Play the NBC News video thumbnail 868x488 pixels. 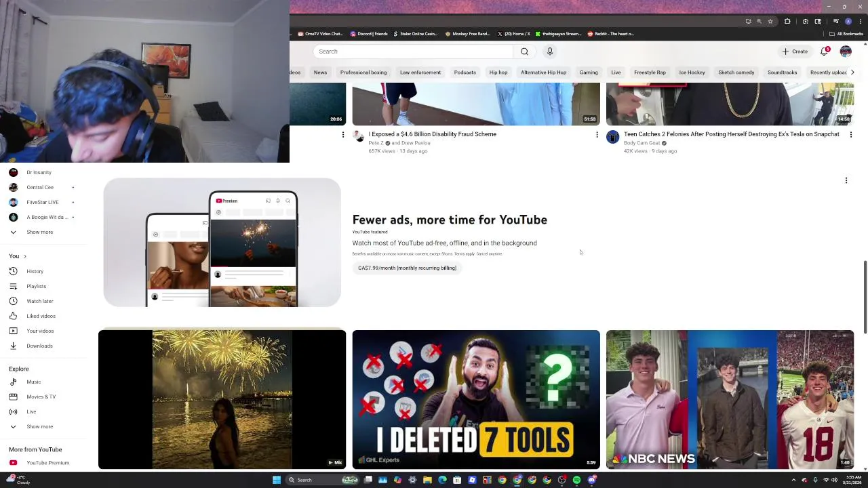(x=730, y=399)
